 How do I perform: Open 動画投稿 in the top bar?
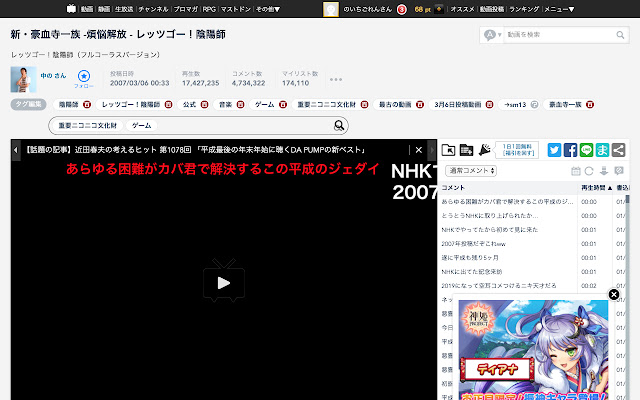click(491, 9)
